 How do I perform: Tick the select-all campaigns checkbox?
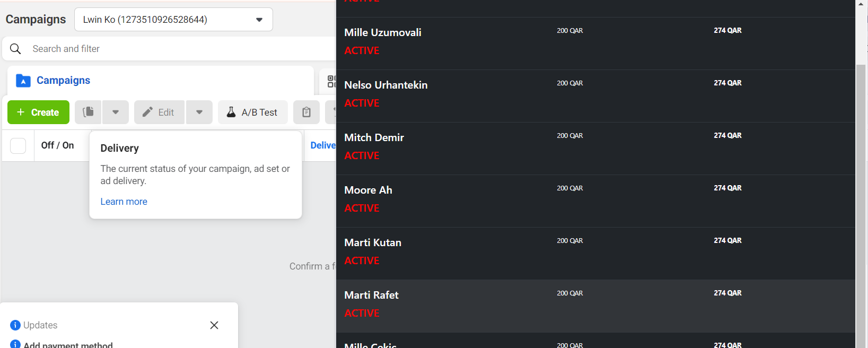tap(18, 146)
